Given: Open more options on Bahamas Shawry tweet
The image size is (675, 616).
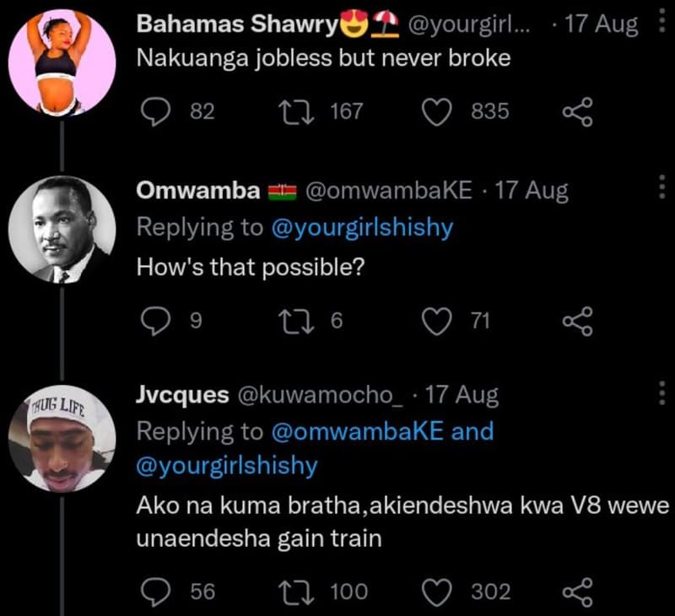Looking at the screenshot, I should pyautogui.click(x=661, y=24).
